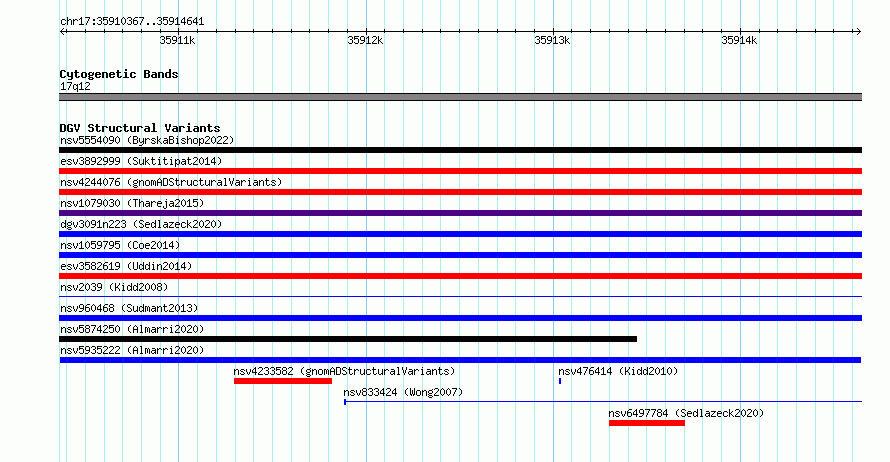The height and width of the screenshot is (462, 890).
Task: Click the nsv5554090 (ByrskaBishop2022) variant label
Action: pos(147,140)
